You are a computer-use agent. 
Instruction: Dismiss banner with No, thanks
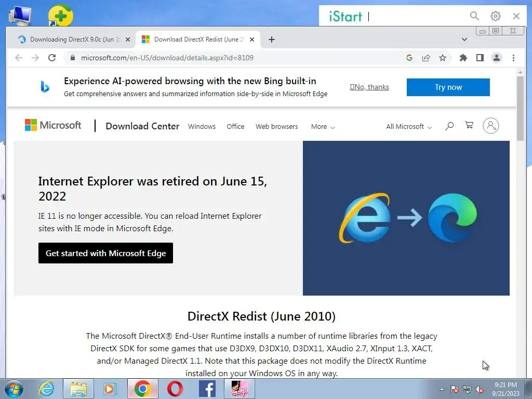click(369, 87)
